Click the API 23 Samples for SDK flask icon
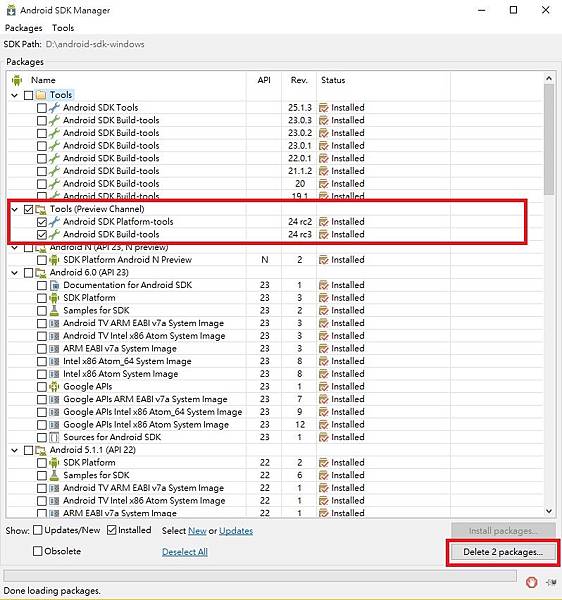Image resolution: width=562 pixels, height=600 pixels. (54, 310)
